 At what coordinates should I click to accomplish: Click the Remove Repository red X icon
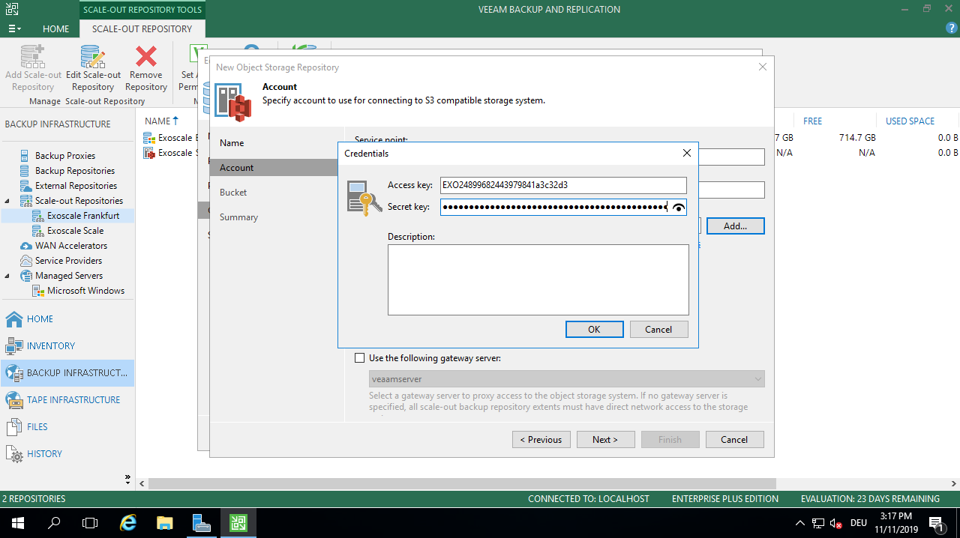pyautogui.click(x=146, y=58)
